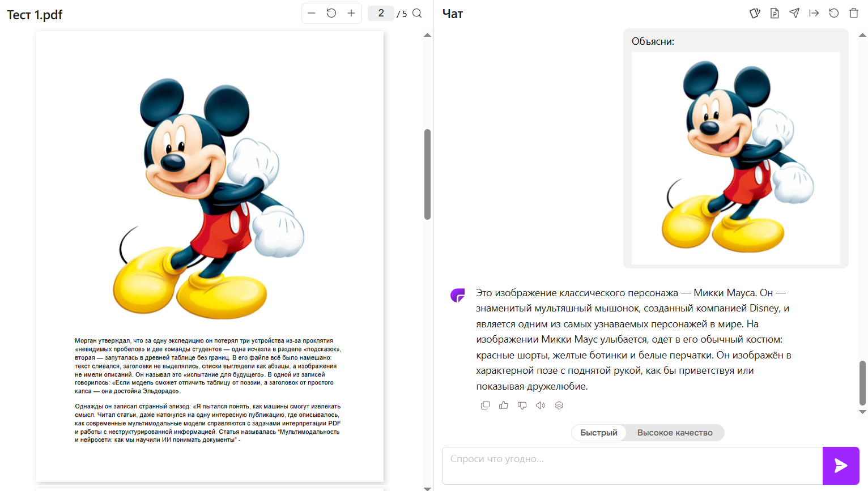
Task: Click the send/share paper-plane icon in chat header
Action: tap(794, 12)
